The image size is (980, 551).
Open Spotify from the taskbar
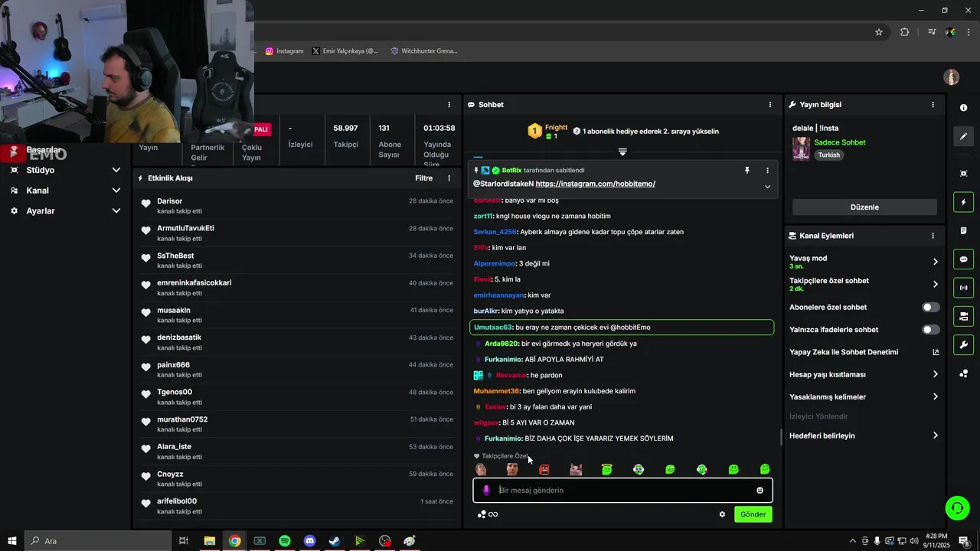[285, 541]
